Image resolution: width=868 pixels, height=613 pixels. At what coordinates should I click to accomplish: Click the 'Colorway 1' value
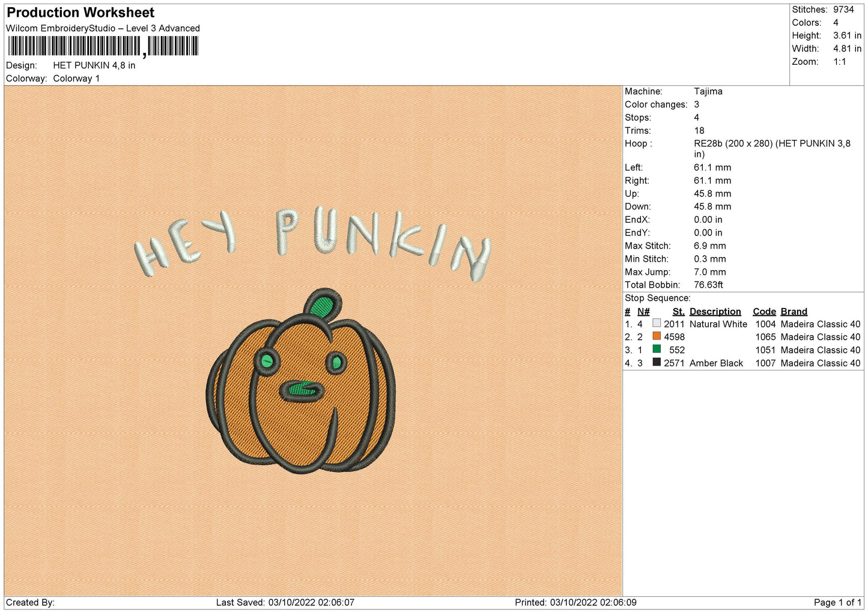coord(76,79)
